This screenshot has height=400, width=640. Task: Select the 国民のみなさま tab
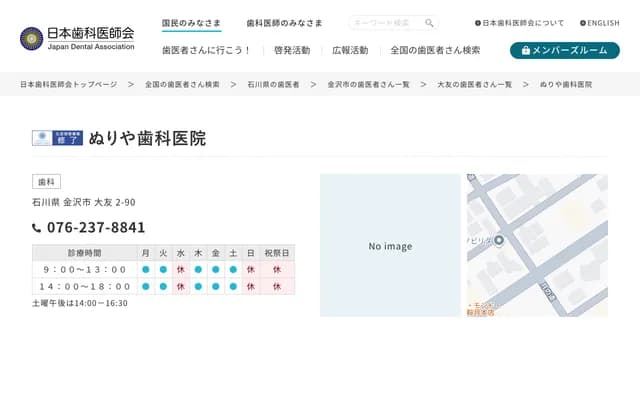(192, 23)
